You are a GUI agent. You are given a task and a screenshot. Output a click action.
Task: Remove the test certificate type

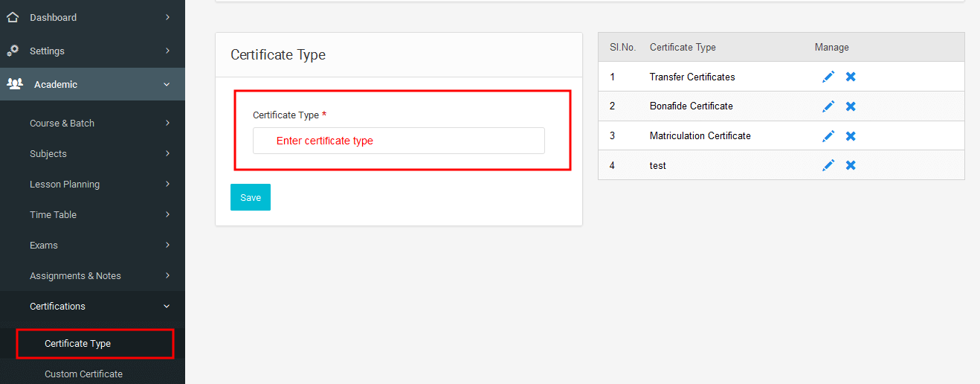tap(851, 165)
